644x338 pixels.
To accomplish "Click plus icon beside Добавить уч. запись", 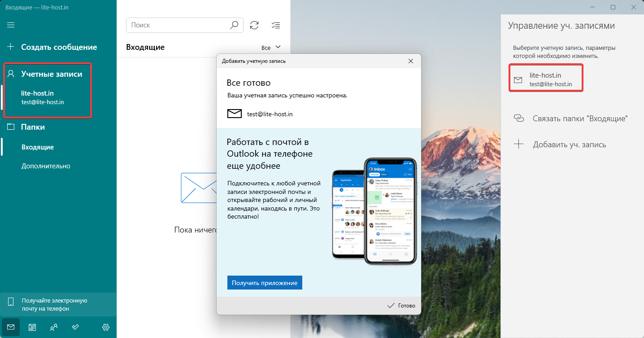I will coord(518,145).
